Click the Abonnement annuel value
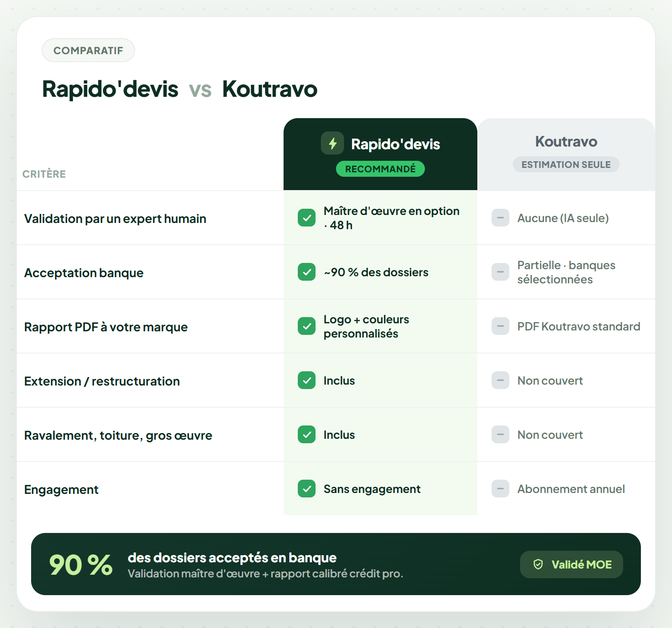 (571, 489)
